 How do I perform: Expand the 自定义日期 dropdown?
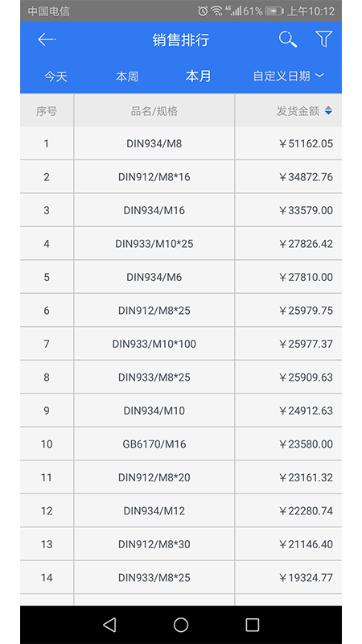(289, 76)
